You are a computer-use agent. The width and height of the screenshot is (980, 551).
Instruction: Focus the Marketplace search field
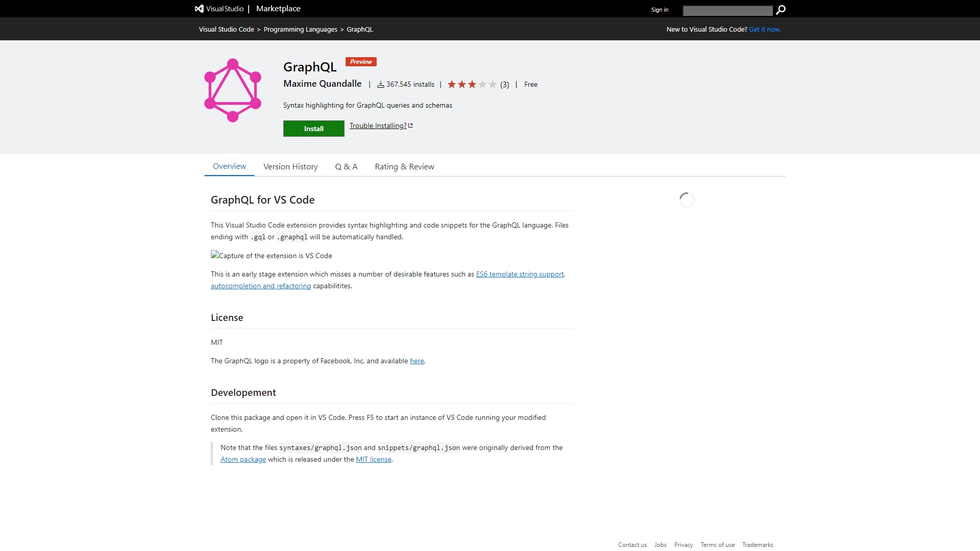click(727, 10)
